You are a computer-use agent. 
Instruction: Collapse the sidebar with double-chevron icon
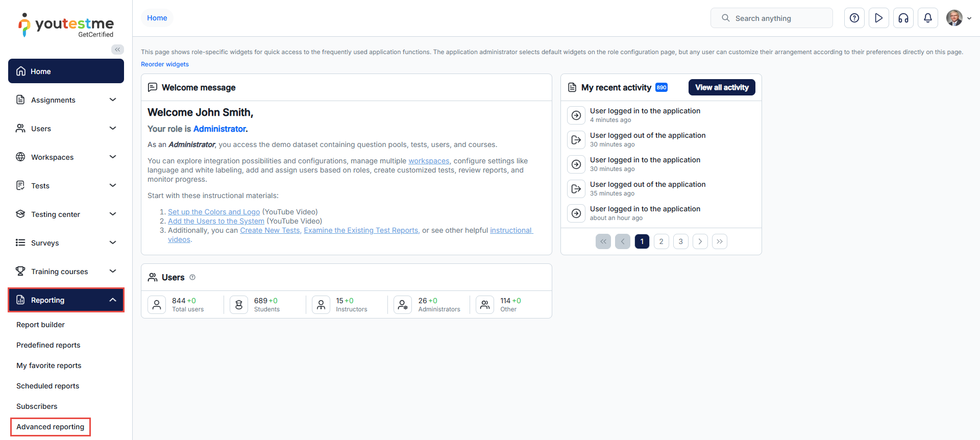(x=117, y=50)
